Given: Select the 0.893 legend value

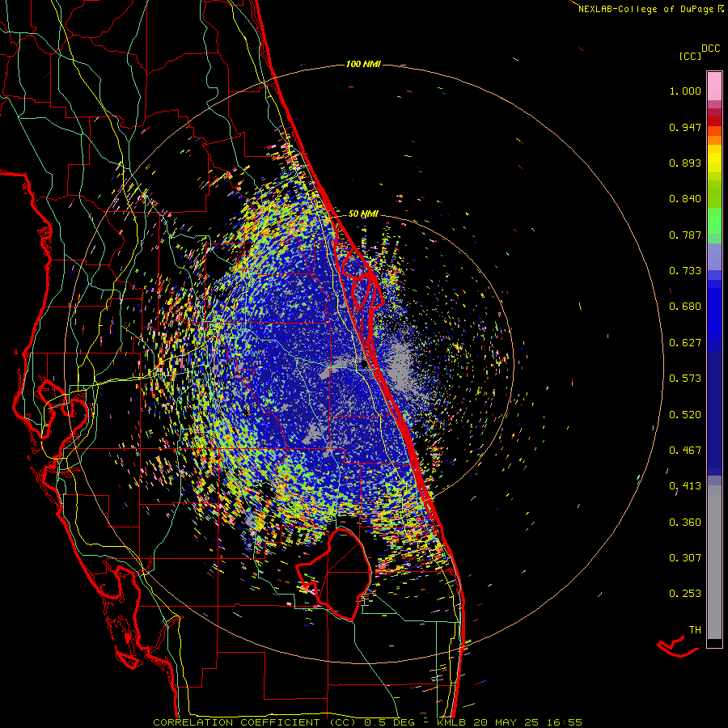Looking at the screenshot, I should (685, 163).
